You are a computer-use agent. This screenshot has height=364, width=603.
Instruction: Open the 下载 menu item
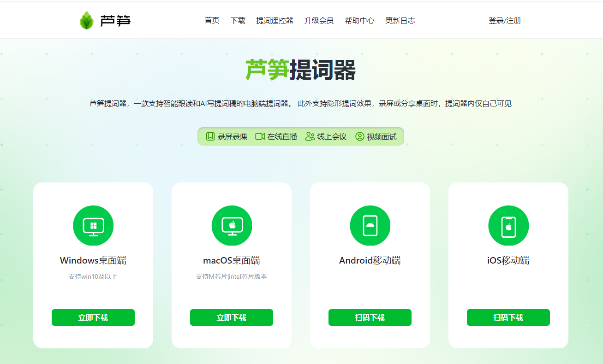[238, 20]
